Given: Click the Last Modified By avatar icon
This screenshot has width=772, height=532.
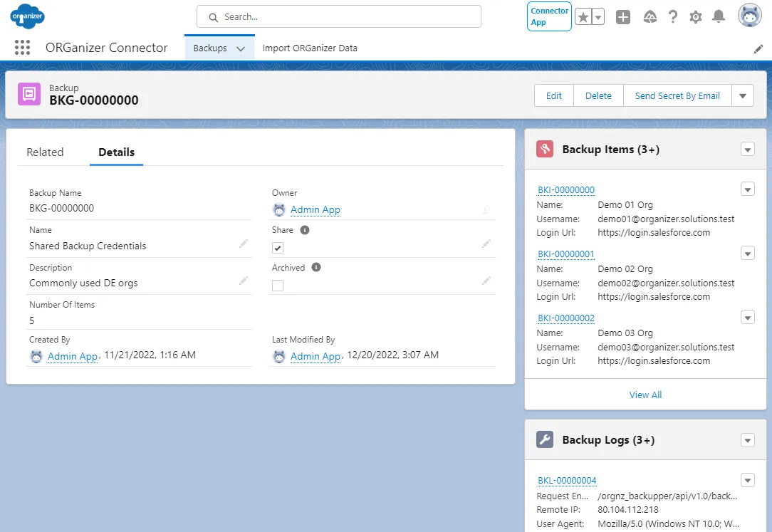Looking at the screenshot, I should point(279,356).
